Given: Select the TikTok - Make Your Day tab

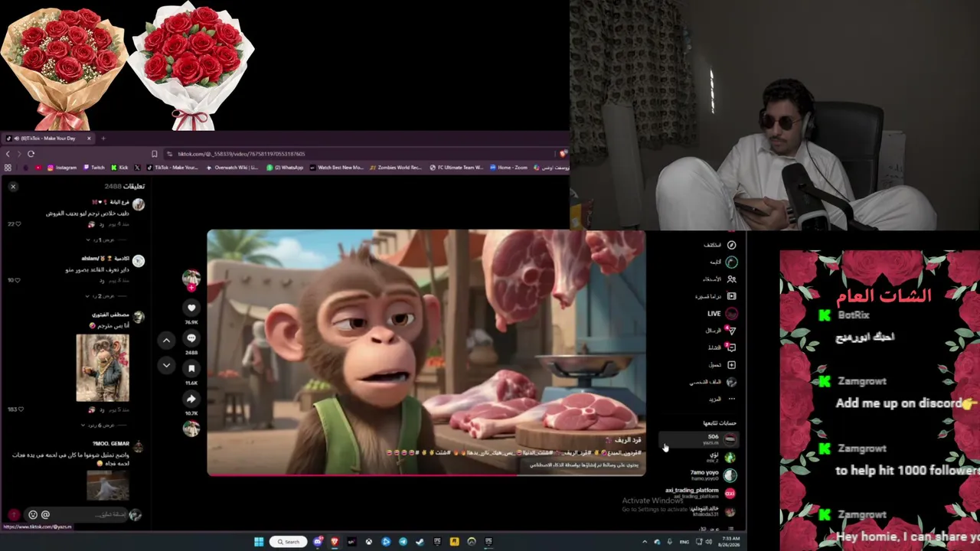Looking at the screenshot, I should [x=48, y=139].
